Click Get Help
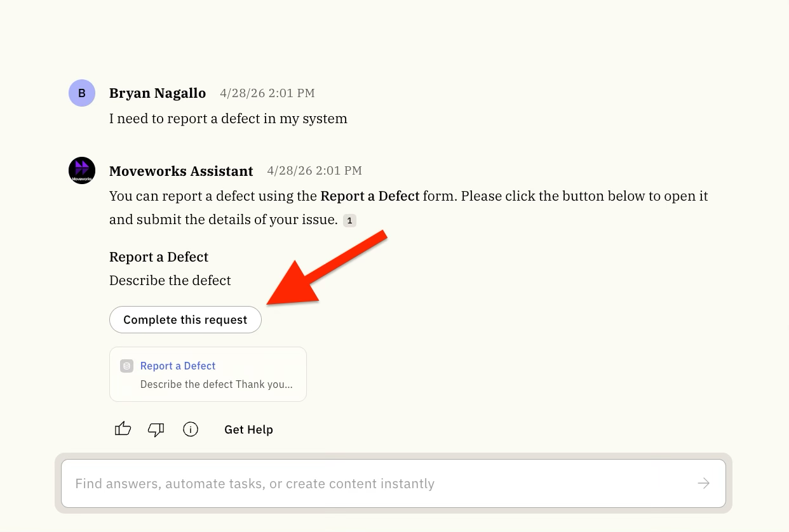789x532 pixels. [x=248, y=430]
